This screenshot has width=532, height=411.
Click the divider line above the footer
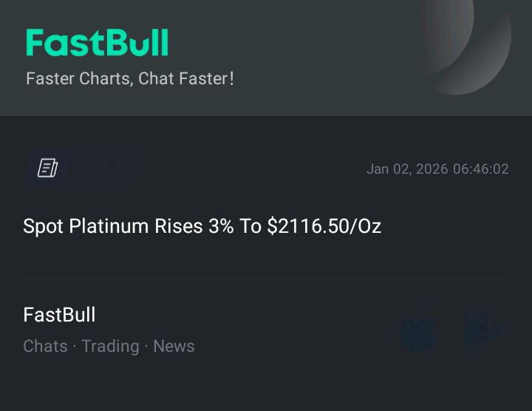[265, 279]
